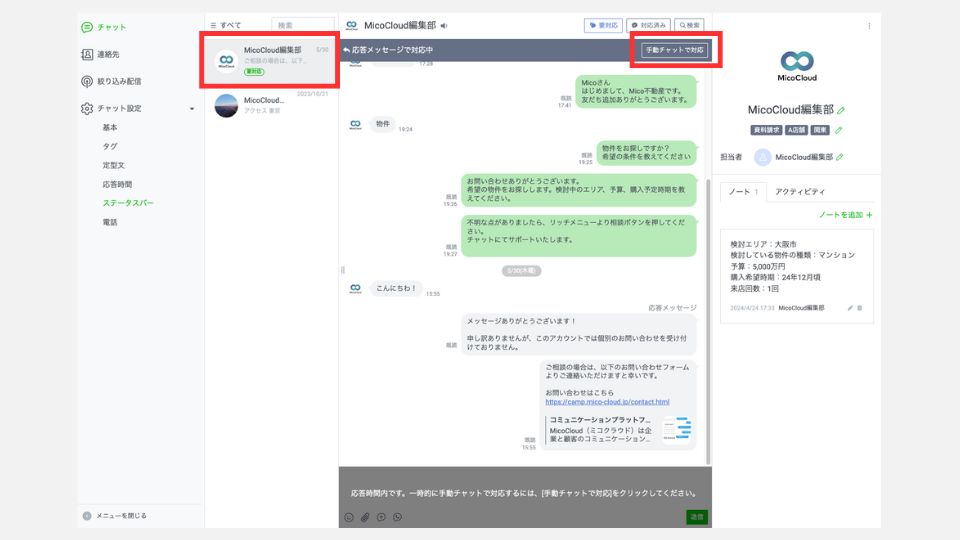This screenshot has width=960, height=540.
Task: Open the emoji picker in message composer
Action: pos(349,517)
